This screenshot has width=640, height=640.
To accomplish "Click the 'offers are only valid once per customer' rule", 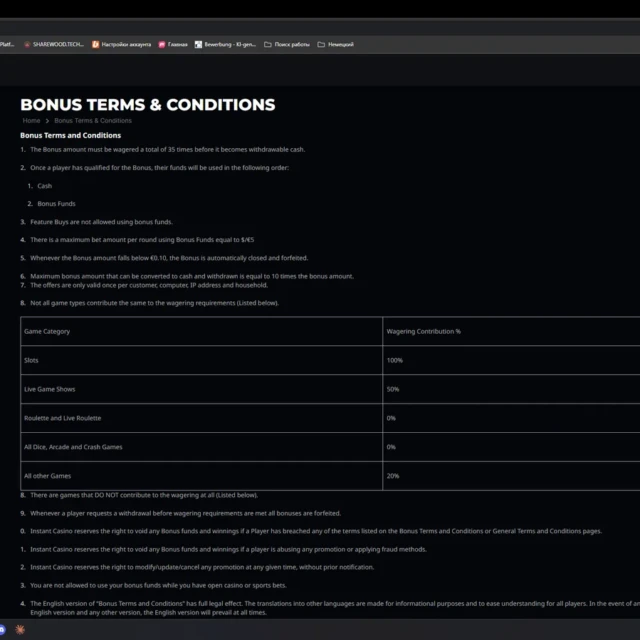I will (x=149, y=285).
